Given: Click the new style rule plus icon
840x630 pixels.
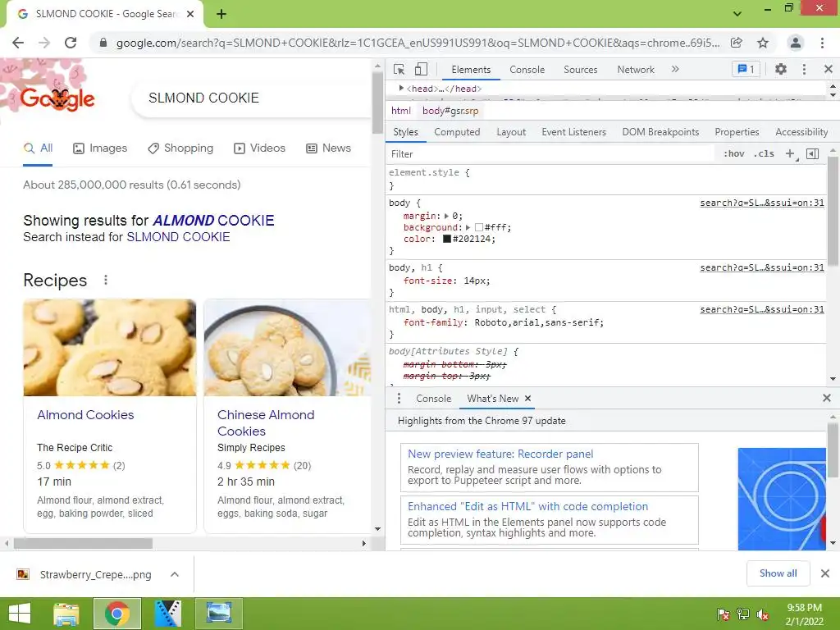Looking at the screenshot, I should click(790, 153).
